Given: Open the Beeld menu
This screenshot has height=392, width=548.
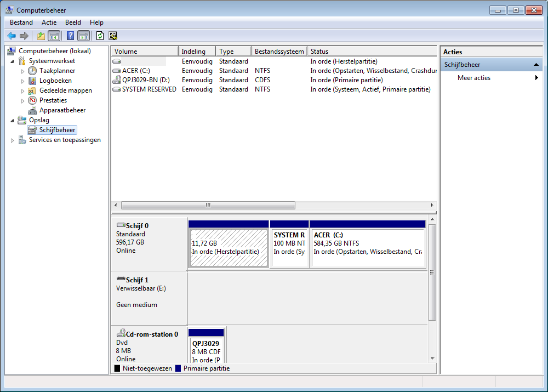Looking at the screenshot, I should (x=73, y=22).
